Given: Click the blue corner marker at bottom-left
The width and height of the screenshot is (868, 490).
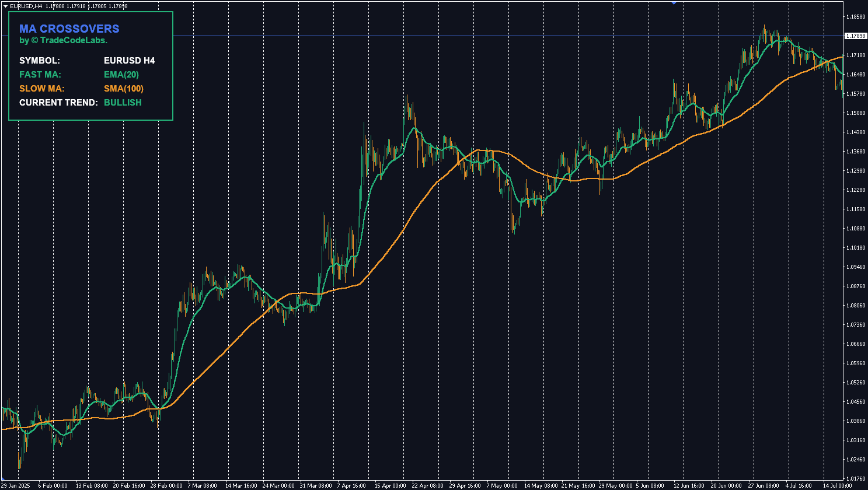Looking at the screenshot, I should [2, 478].
